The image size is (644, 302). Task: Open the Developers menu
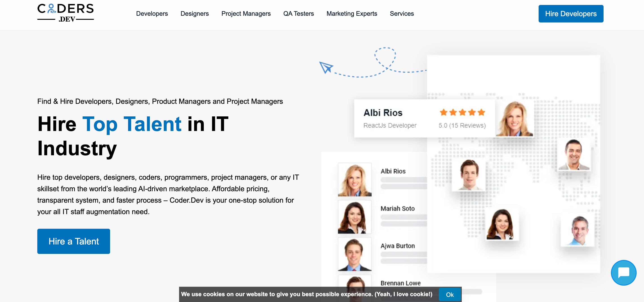(x=152, y=13)
